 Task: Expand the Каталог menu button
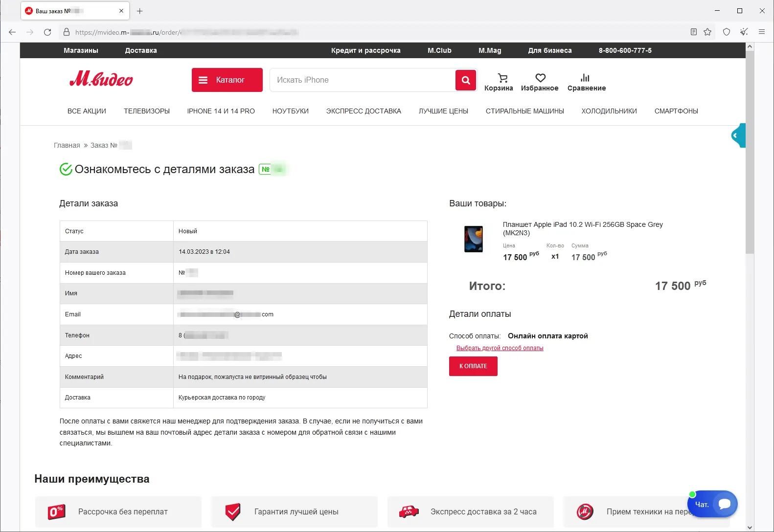click(x=227, y=80)
